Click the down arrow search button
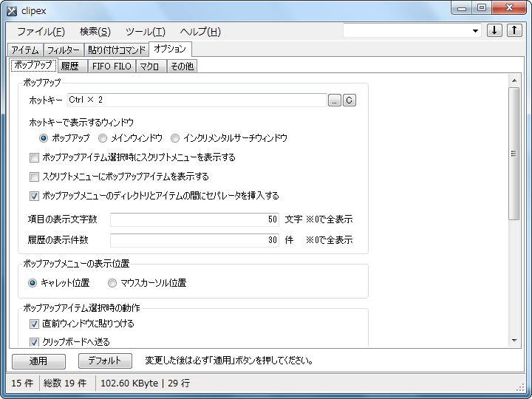 494,30
